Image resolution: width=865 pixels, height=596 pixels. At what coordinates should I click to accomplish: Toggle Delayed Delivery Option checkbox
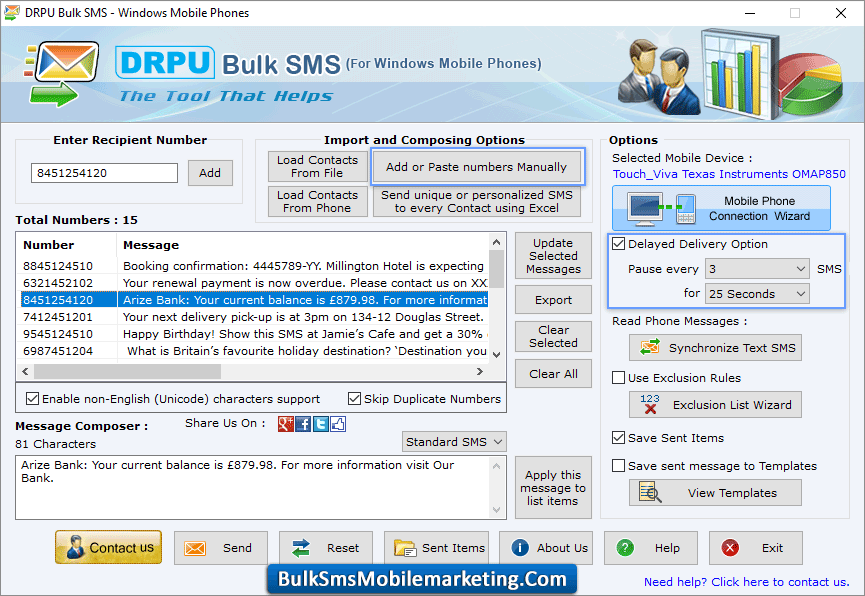[618, 243]
